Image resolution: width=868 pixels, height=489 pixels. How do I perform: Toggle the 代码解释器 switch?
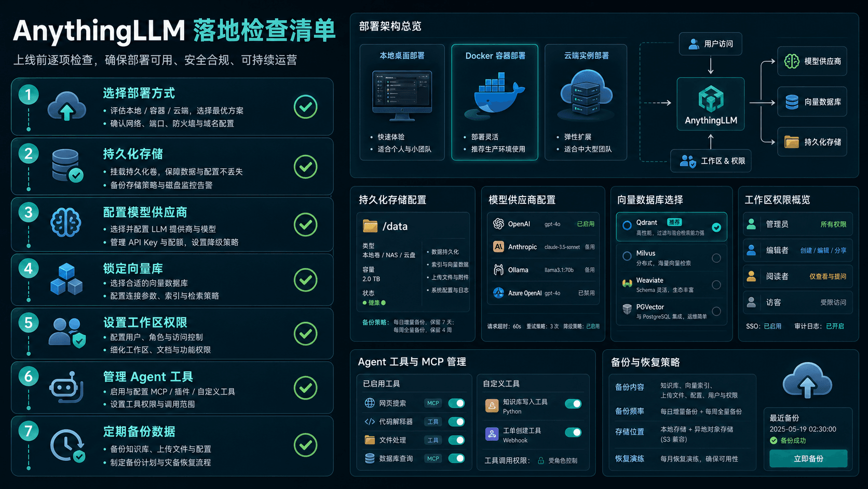click(456, 421)
